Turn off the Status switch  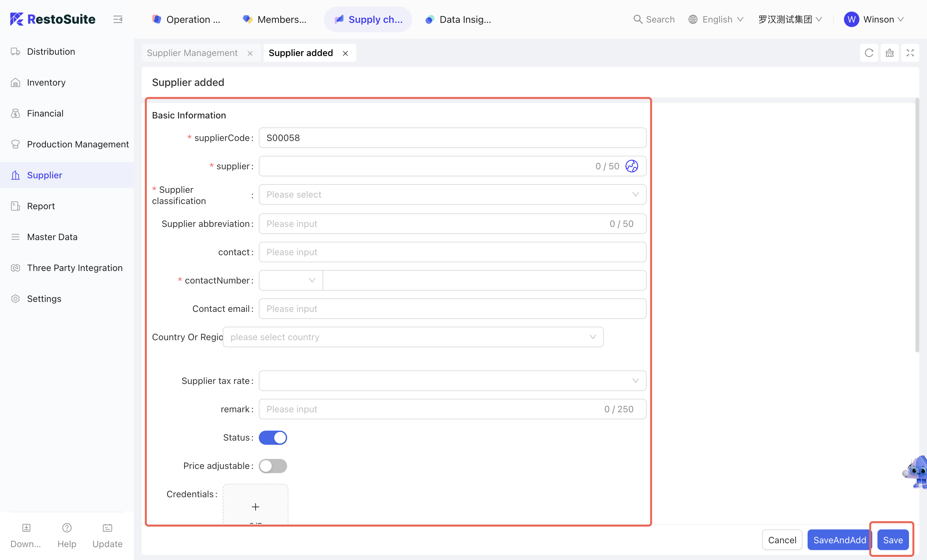tap(273, 437)
